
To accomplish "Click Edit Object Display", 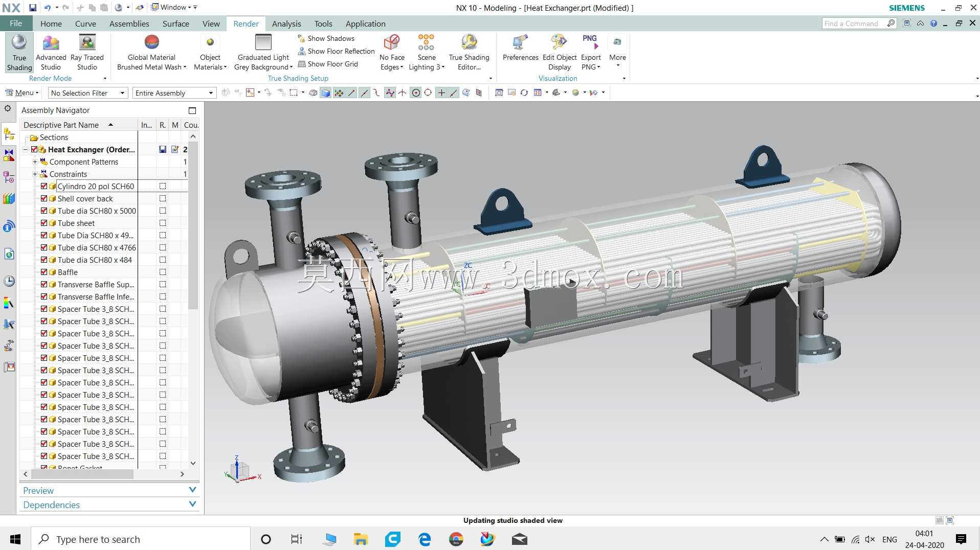I will point(560,53).
